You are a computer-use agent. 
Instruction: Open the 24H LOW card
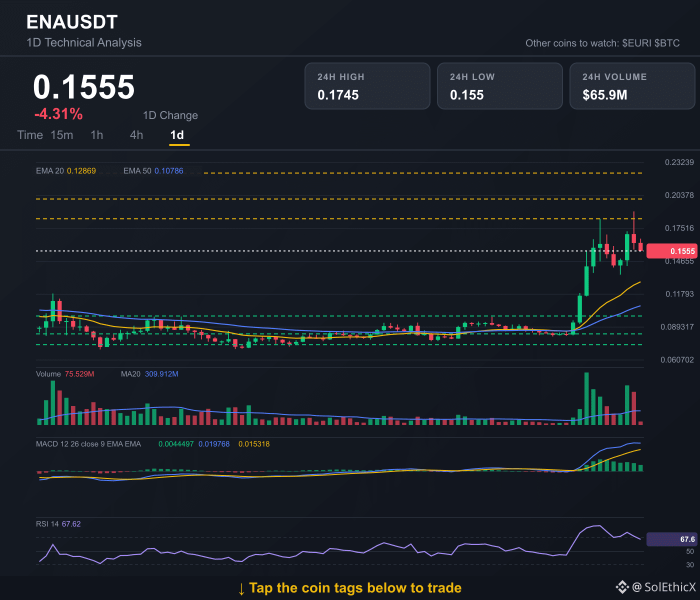500,86
